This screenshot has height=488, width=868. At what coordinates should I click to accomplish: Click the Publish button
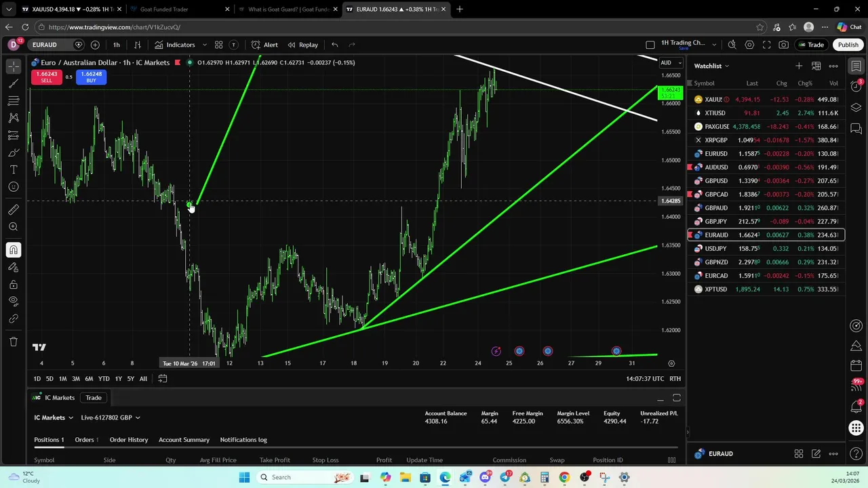848,45
